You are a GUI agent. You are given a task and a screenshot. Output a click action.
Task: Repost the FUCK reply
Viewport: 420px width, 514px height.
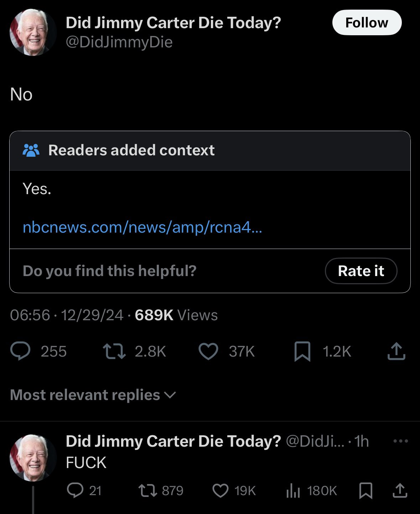(x=147, y=490)
